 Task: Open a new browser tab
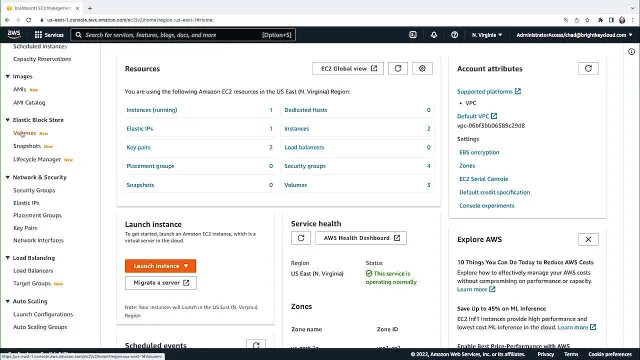[90, 8]
